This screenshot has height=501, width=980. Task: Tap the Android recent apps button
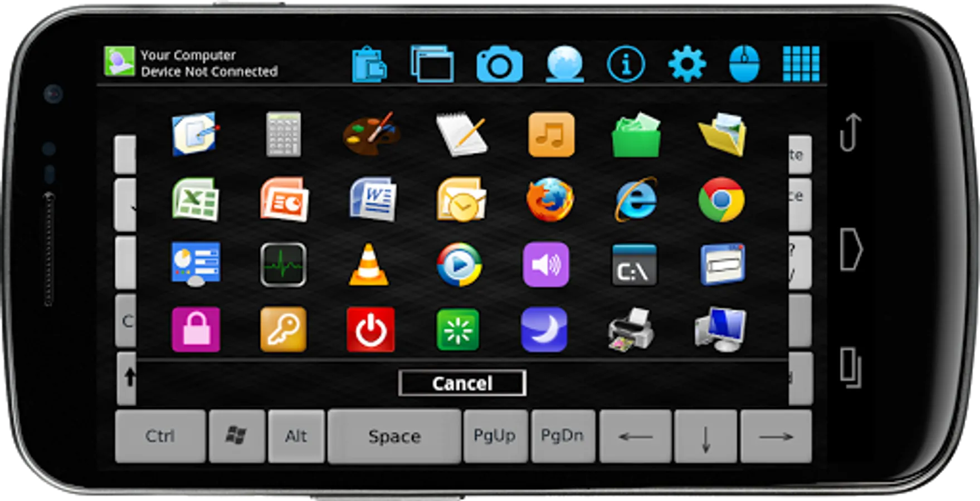point(851,367)
